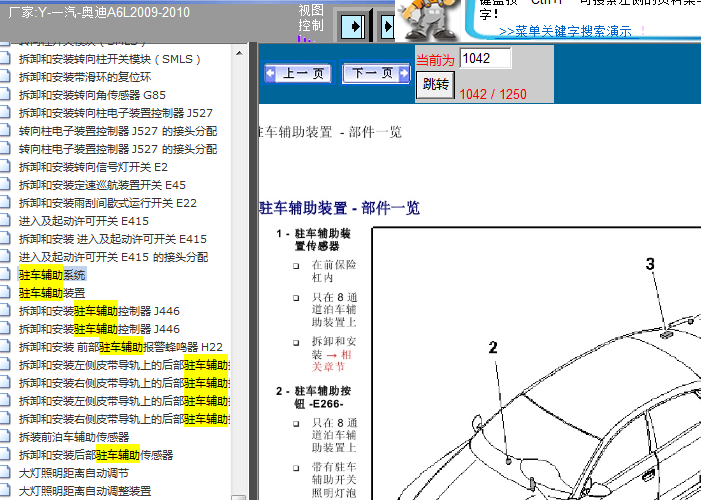Go to next page with 下一页
This screenshot has height=500, width=701.
coord(375,73)
